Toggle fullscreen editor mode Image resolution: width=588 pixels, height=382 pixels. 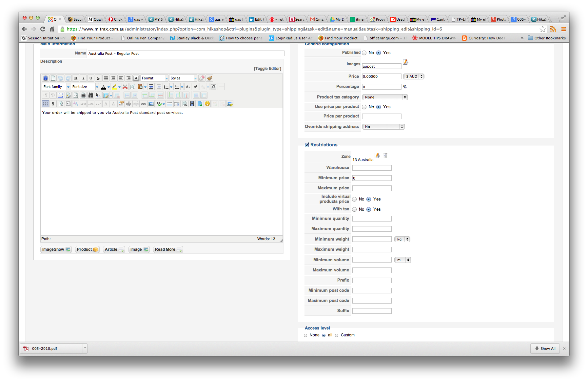61,95
